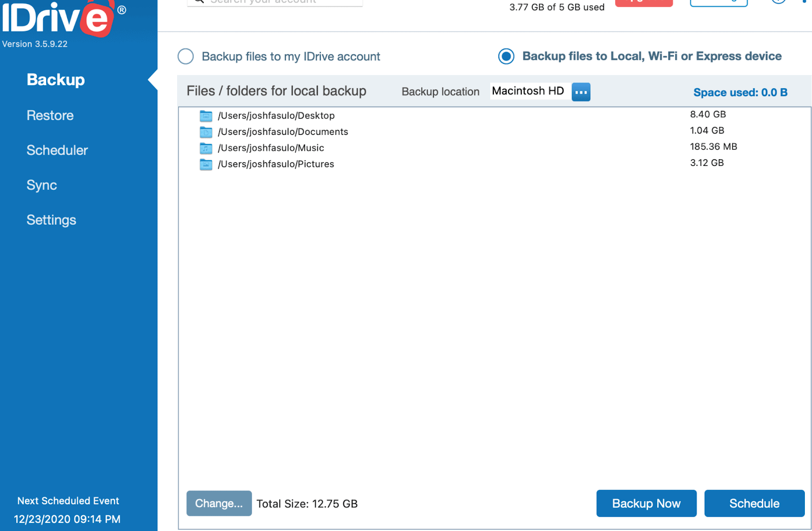Click the Desktop folder icon
Viewport: 812px width, 531px height.
[x=206, y=116]
